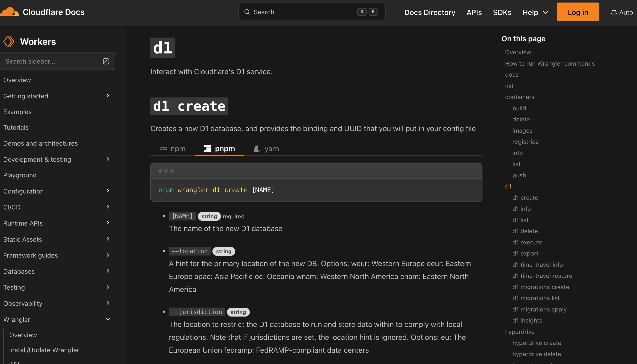637x364 pixels.
Task: Click the pnpm grid icon
Action: [207, 149]
